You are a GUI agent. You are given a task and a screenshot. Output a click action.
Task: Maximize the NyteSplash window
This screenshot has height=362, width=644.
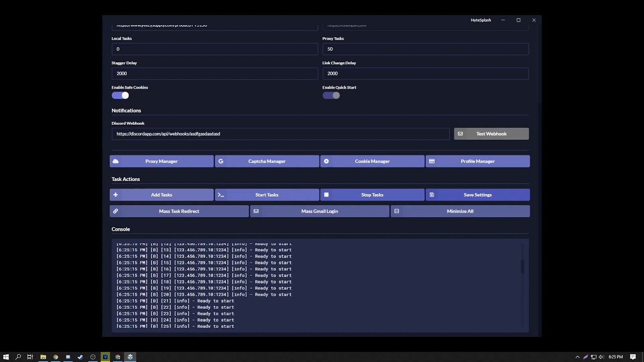point(518,20)
